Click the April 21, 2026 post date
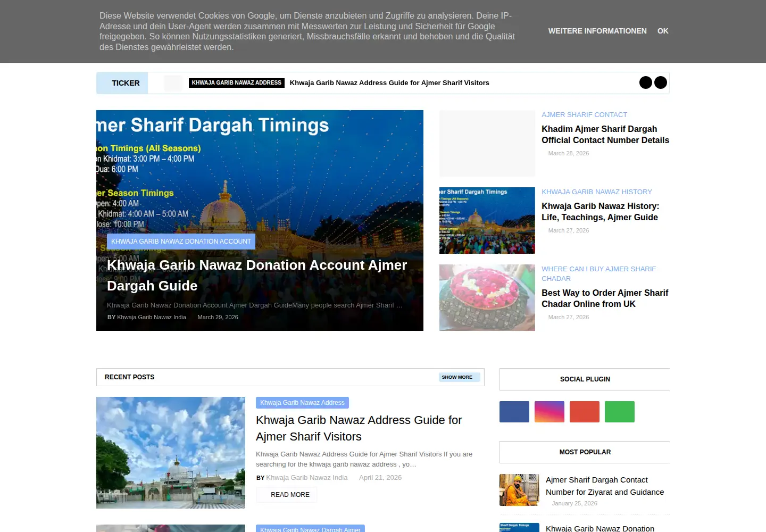The width and height of the screenshot is (766, 532). 380,478
